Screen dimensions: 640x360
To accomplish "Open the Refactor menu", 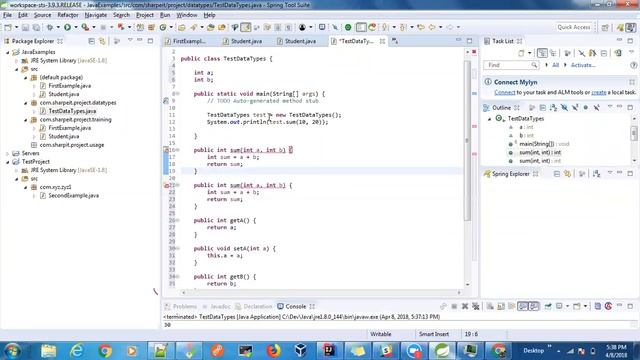I will pyautogui.click(x=68, y=15).
